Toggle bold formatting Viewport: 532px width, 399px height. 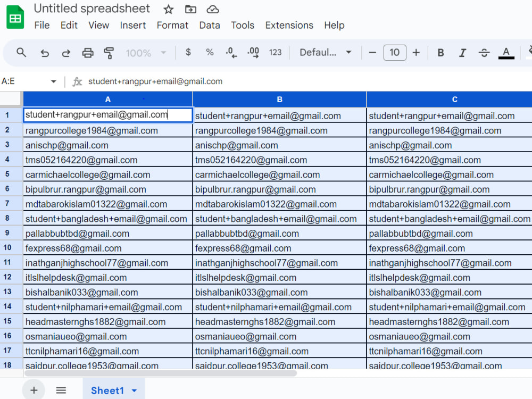coord(440,53)
